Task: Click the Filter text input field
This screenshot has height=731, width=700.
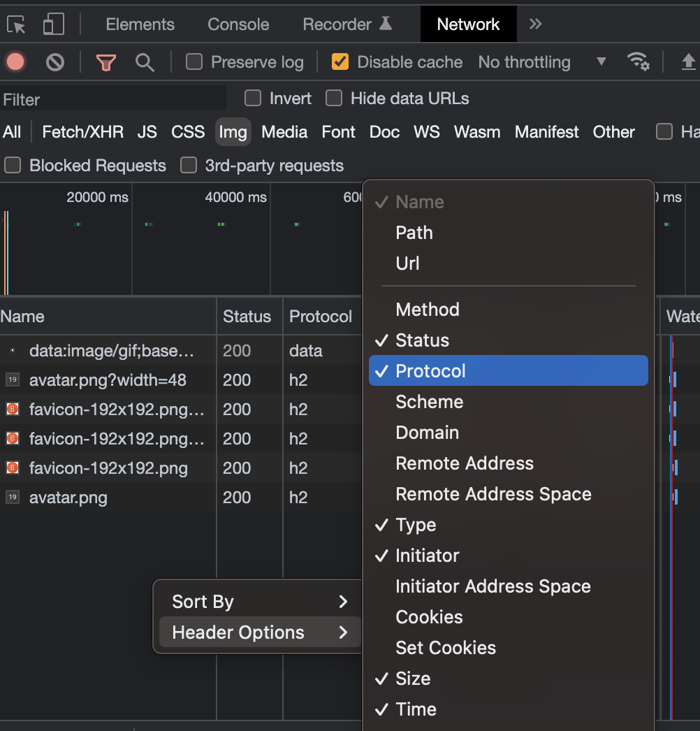Action: tap(112, 99)
